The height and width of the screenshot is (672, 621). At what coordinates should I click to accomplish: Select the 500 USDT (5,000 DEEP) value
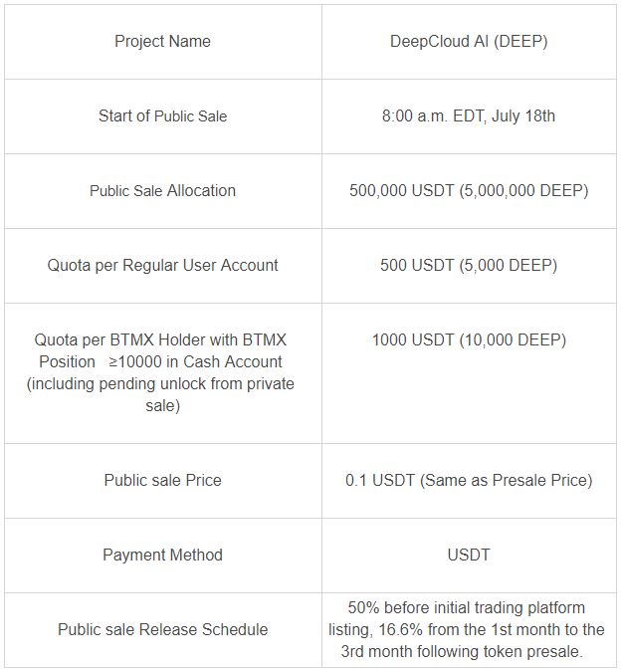[x=469, y=265]
